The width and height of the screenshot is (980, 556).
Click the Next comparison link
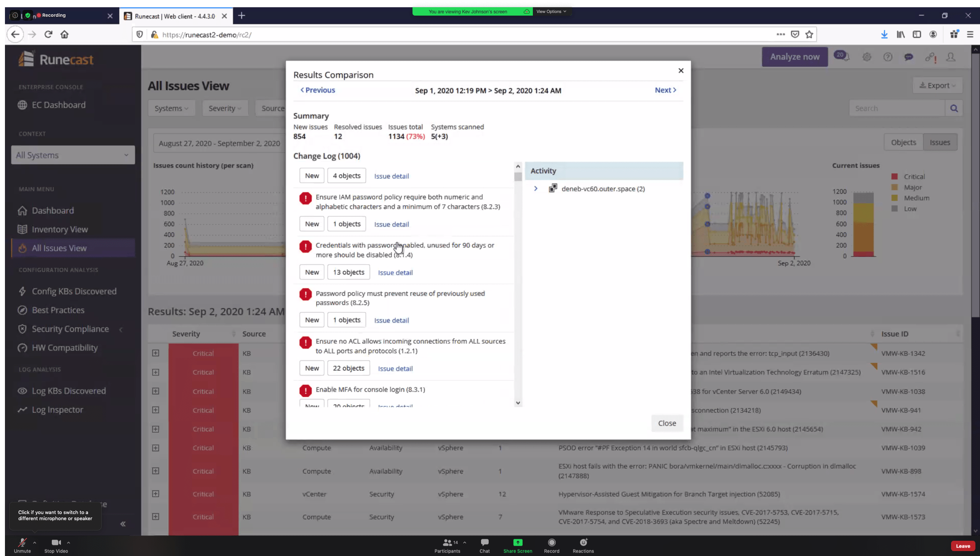tap(665, 90)
